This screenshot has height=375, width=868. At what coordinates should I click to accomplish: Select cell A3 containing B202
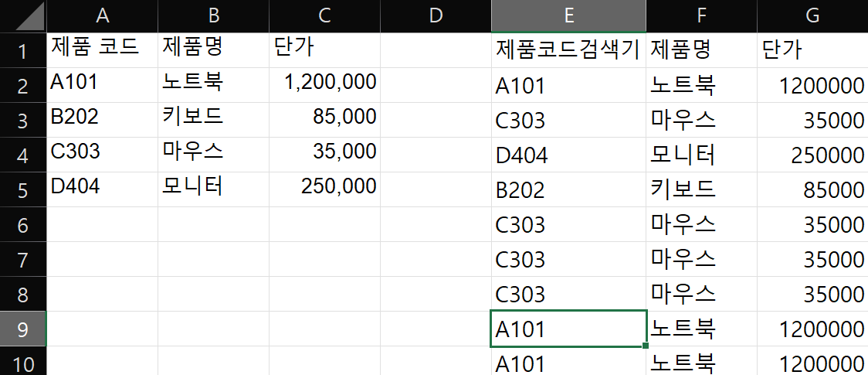tap(103, 120)
